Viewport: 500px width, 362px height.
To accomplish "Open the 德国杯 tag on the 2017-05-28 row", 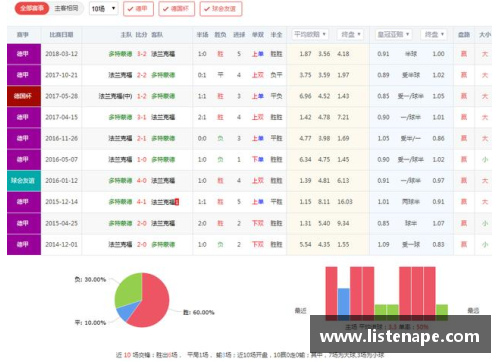I will click(24, 96).
